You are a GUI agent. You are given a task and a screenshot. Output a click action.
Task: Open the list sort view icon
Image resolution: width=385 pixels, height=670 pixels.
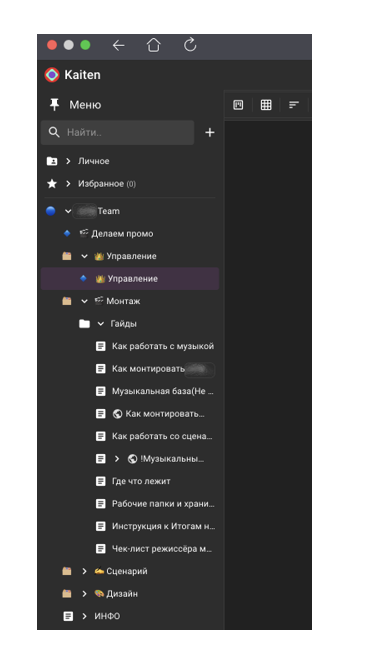pyautogui.click(x=294, y=105)
